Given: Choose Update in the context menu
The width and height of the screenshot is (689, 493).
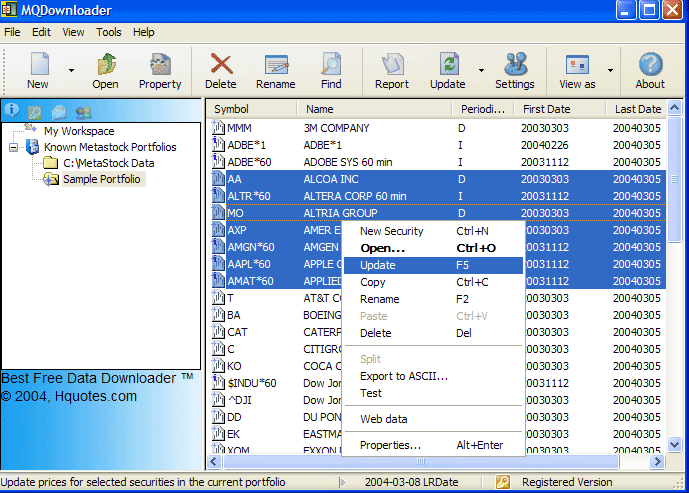Looking at the screenshot, I should [433, 265].
